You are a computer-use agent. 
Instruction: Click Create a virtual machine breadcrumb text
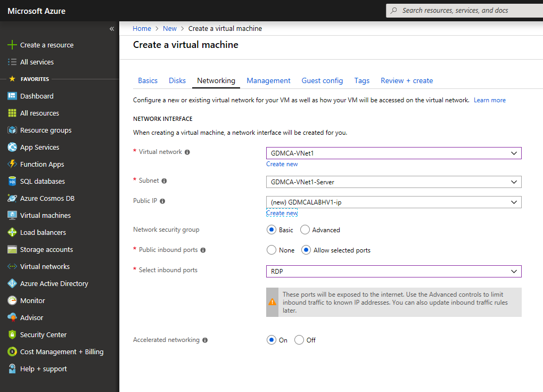(225, 28)
